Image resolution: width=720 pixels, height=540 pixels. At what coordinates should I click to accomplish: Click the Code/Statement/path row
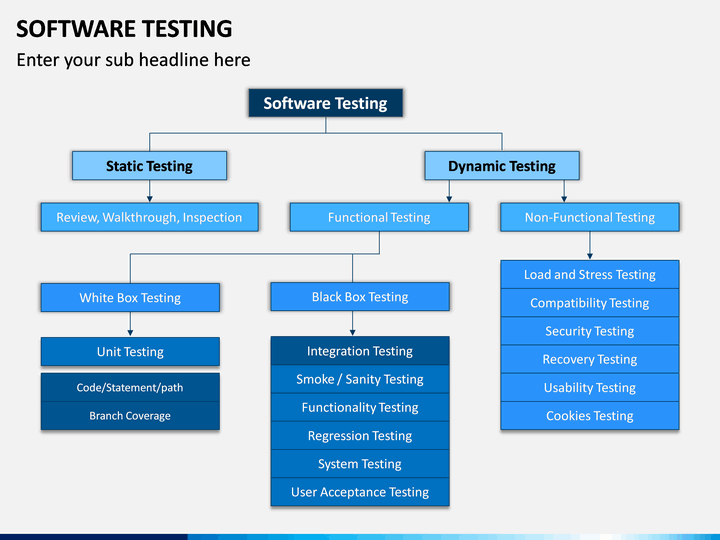point(130,387)
